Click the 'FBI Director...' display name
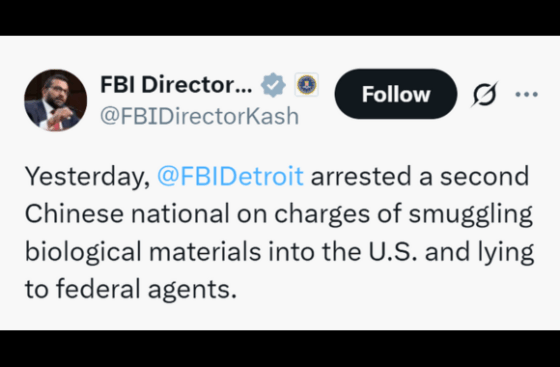 pos(176,85)
